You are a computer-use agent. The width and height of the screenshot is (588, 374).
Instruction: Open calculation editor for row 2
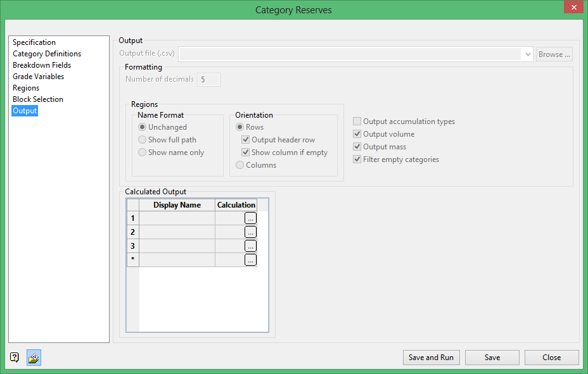[x=251, y=232]
